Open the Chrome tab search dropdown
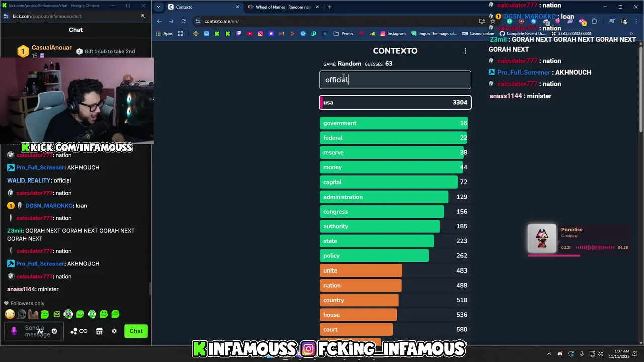 (159, 7)
